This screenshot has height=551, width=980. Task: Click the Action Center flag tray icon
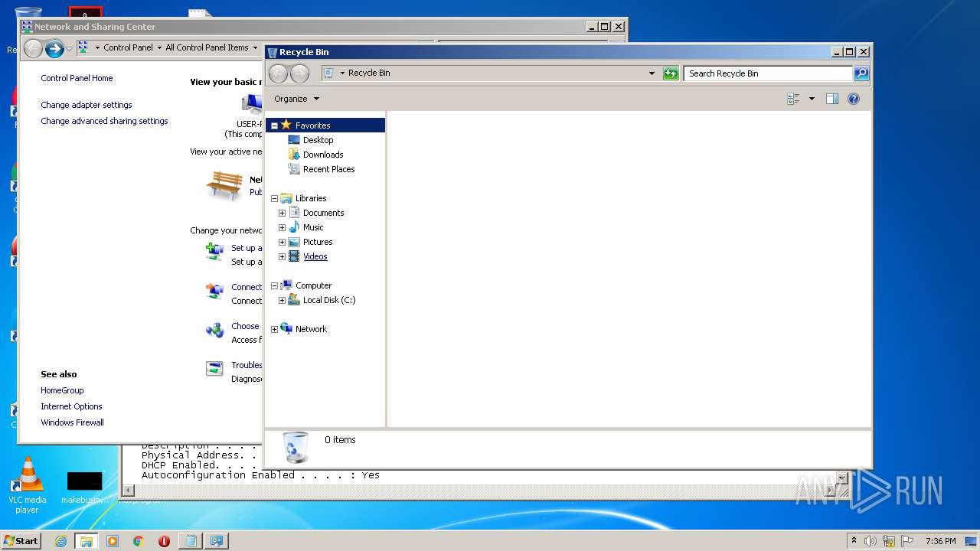(x=907, y=541)
